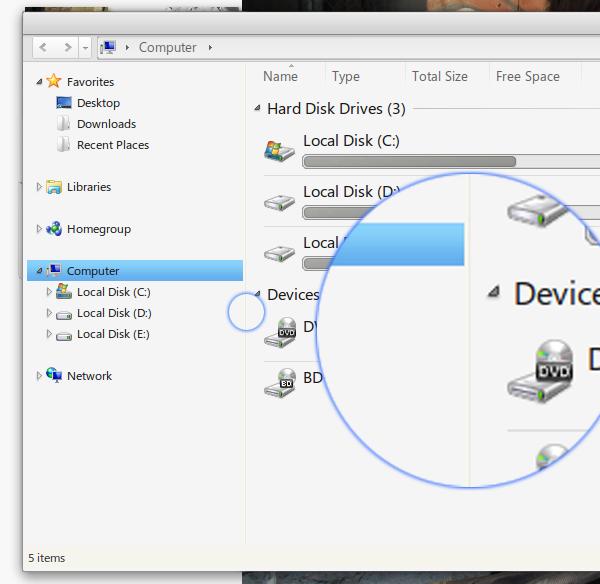Click the 5 items status bar text
The height and width of the screenshot is (584, 600).
[47, 558]
